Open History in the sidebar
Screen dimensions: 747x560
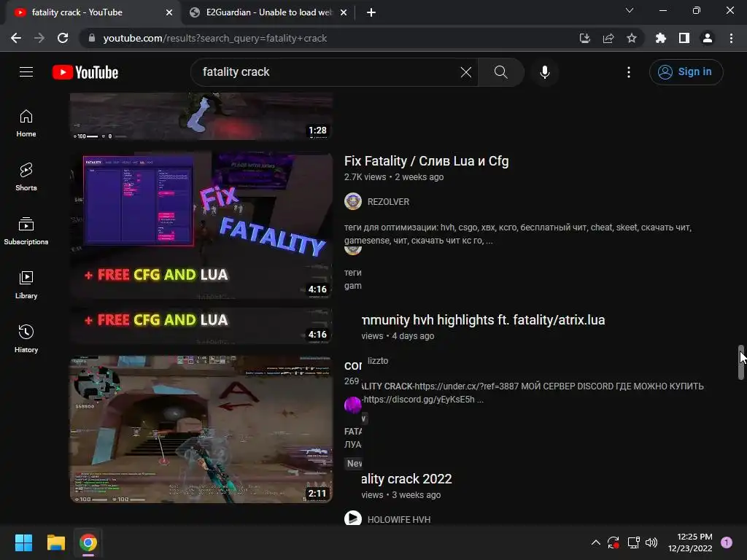pyautogui.click(x=26, y=338)
